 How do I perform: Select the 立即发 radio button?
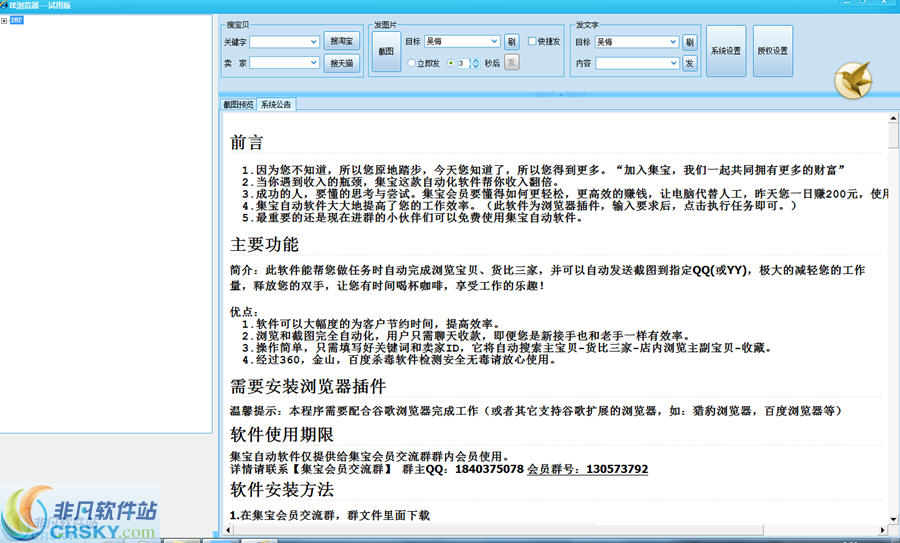pyautogui.click(x=411, y=63)
